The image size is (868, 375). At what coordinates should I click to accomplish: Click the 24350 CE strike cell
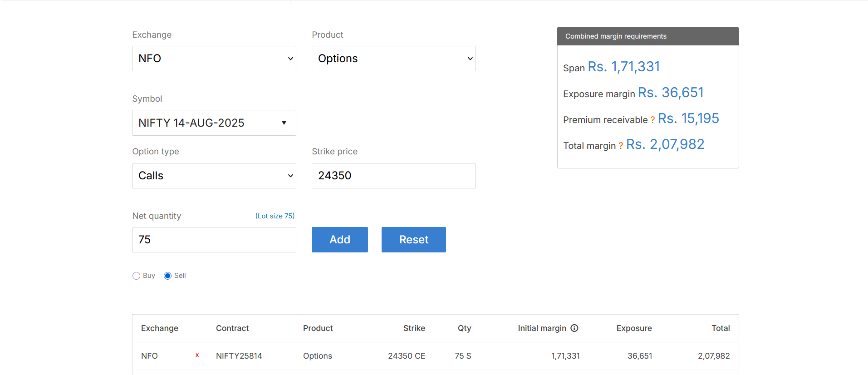(407, 356)
